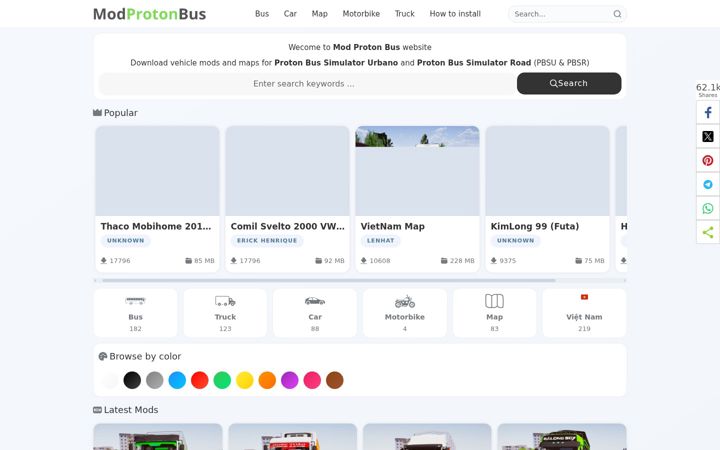Screen dimensions: 720x450
Task: Browse mods by blue color
Action: tap(177, 380)
